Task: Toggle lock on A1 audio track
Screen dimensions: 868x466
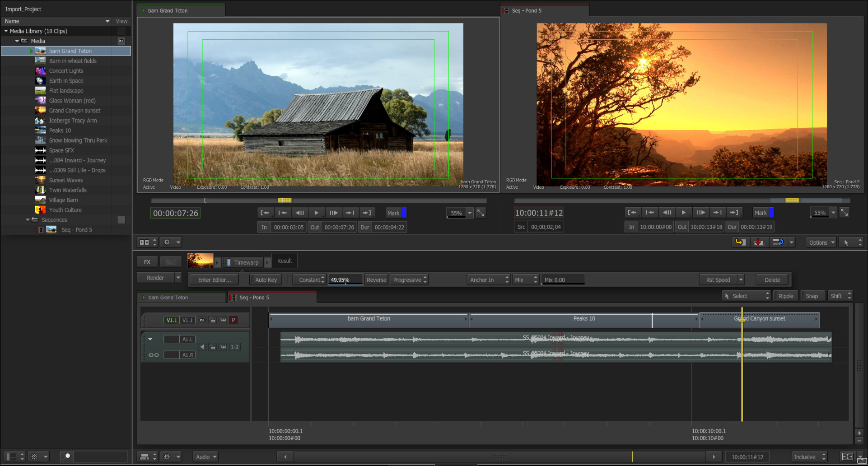Action: [212, 347]
